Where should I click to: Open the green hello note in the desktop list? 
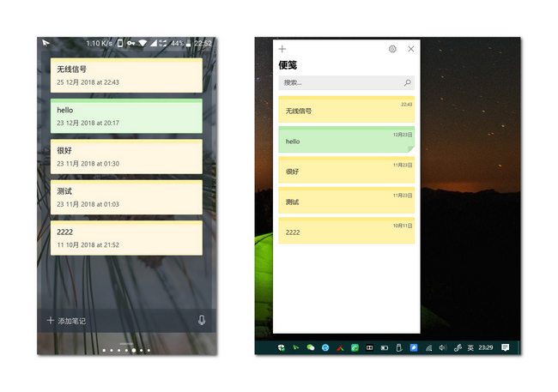[x=346, y=141]
